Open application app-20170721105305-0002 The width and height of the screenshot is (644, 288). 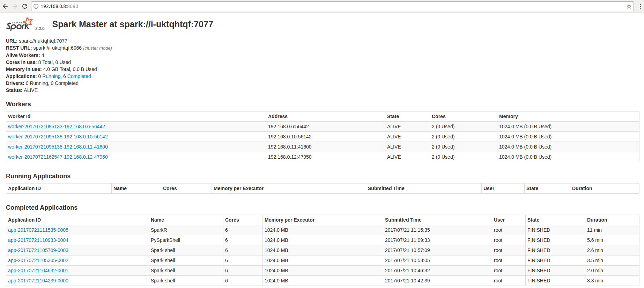click(38, 260)
